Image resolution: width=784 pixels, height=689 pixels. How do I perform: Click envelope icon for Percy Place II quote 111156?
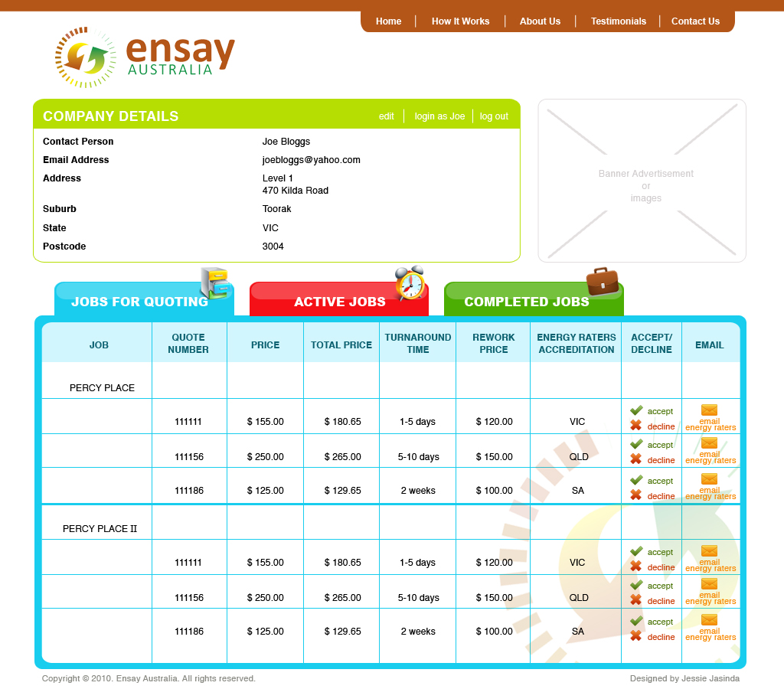(709, 584)
